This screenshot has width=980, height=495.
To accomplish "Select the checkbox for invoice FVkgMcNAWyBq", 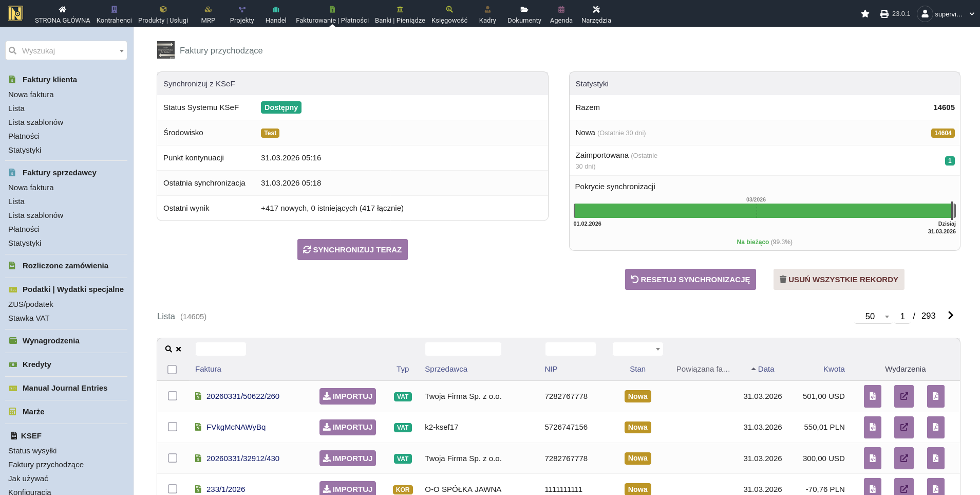I will 173,427.
